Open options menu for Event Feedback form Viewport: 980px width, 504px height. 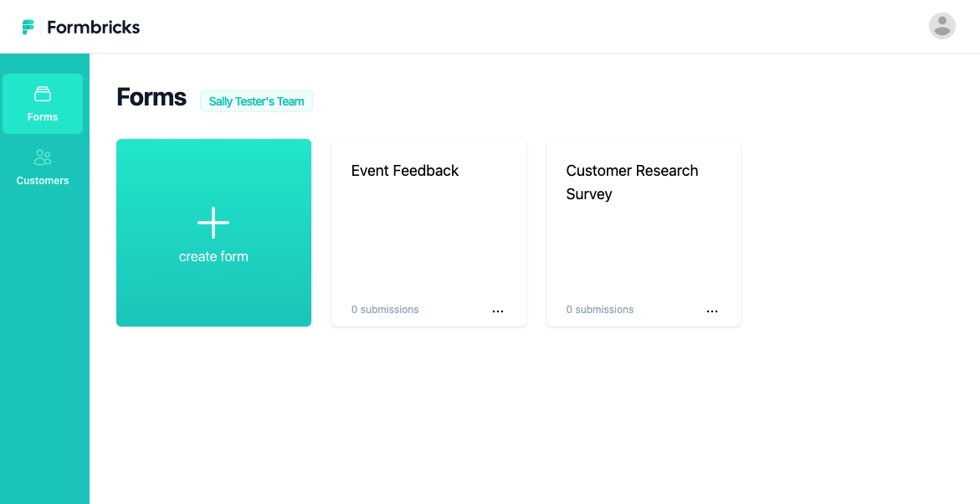[497, 311]
